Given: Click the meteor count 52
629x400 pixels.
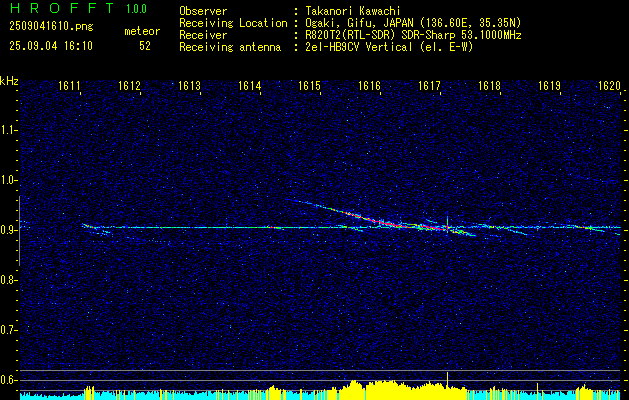Looking at the screenshot, I should tap(145, 46).
